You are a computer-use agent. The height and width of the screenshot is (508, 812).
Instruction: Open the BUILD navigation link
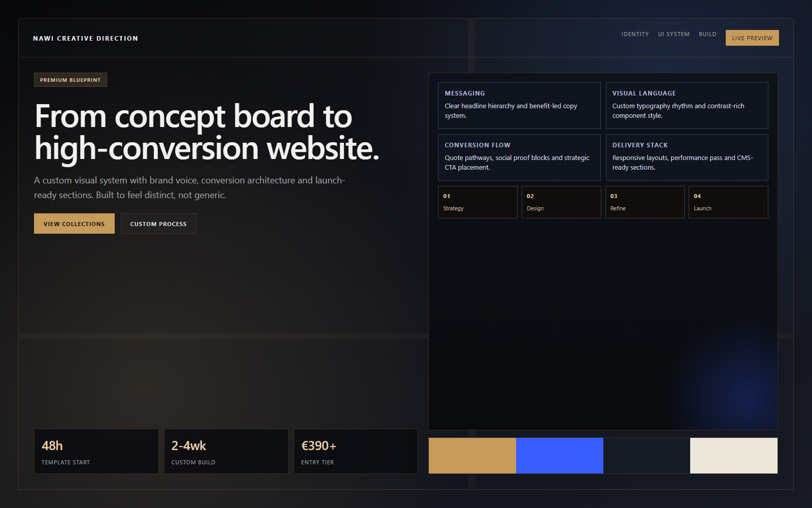point(707,34)
